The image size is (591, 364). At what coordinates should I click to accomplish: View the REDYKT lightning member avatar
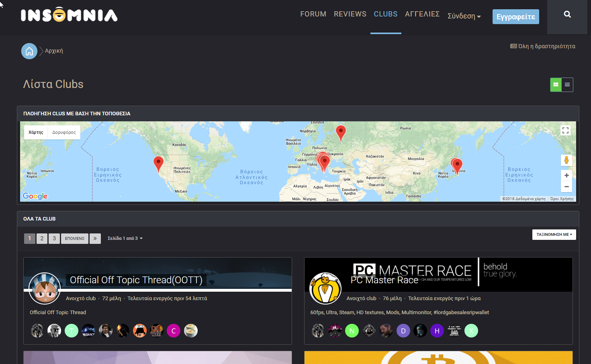pos(88,331)
